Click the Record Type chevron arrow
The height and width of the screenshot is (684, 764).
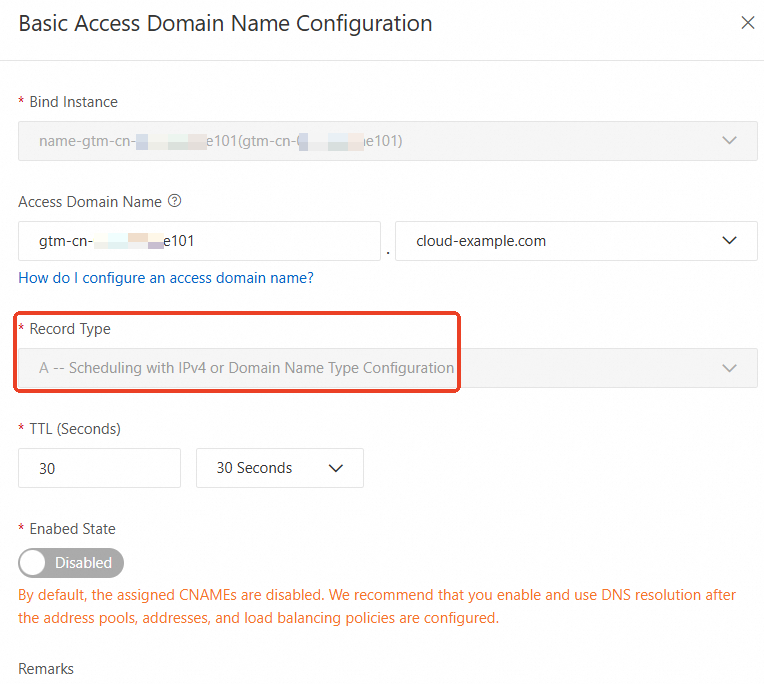coord(729,368)
